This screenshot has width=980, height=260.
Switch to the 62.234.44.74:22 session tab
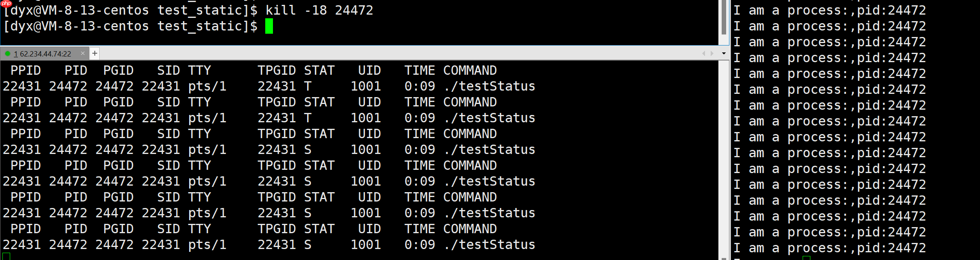pos(47,53)
